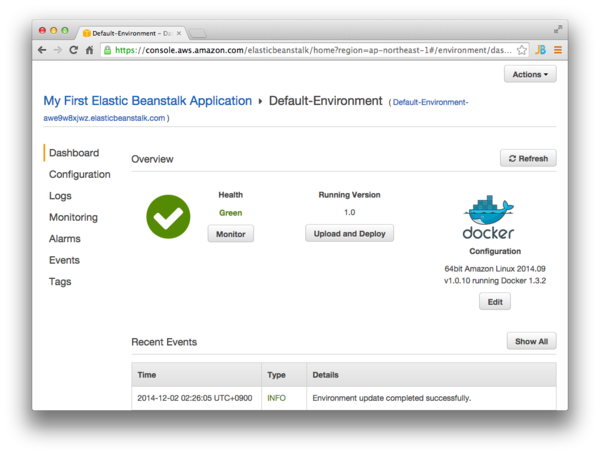The width and height of the screenshot is (600, 455).
Task: Click the v1.0.10 running Docker 1.3.2 text
Action: pyautogui.click(x=495, y=281)
